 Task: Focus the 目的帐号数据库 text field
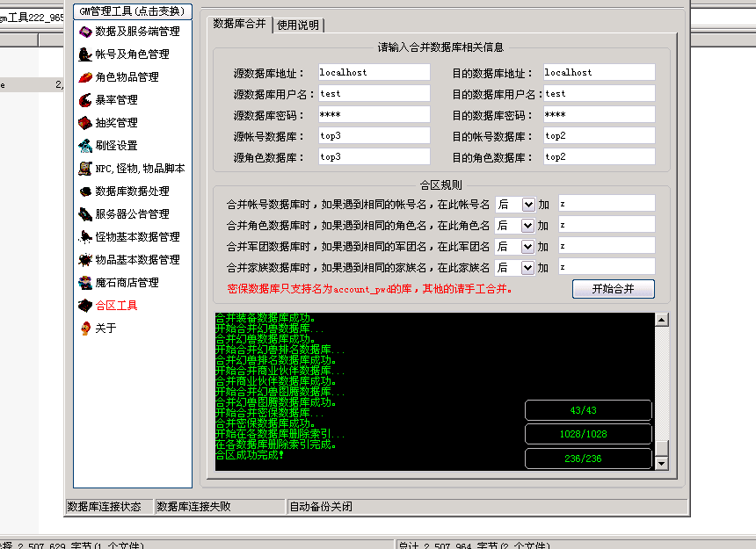coord(598,136)
